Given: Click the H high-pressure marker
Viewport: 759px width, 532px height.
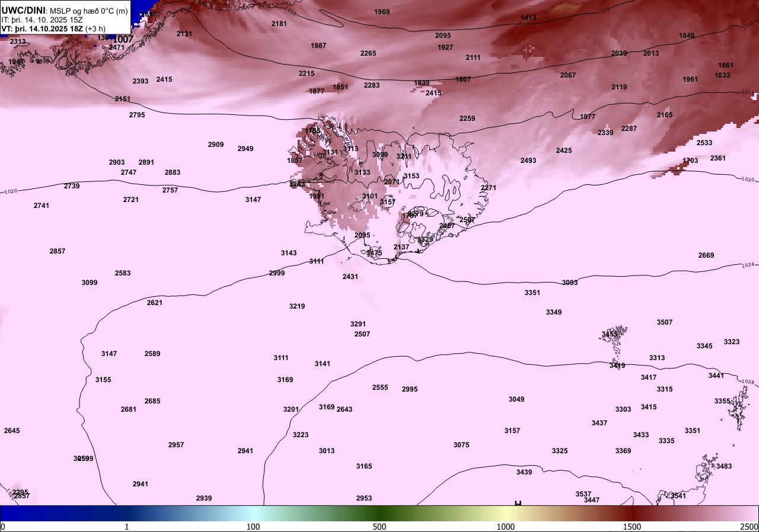Looking at the screenshot, I should [518, 503].
